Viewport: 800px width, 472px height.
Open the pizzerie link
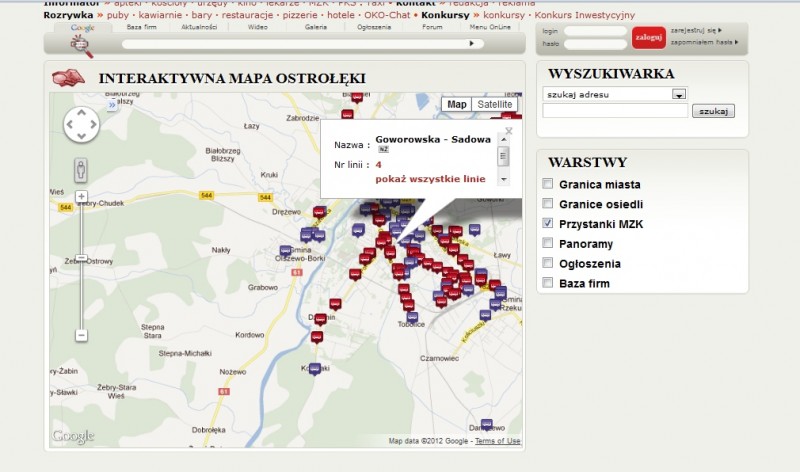click(x=300, y=15)
